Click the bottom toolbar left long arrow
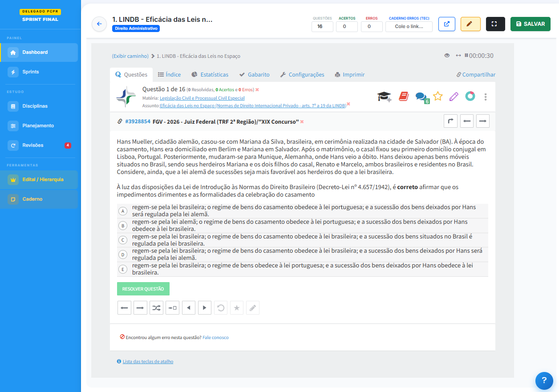The image size is (559, 392). tap(124, 308)
